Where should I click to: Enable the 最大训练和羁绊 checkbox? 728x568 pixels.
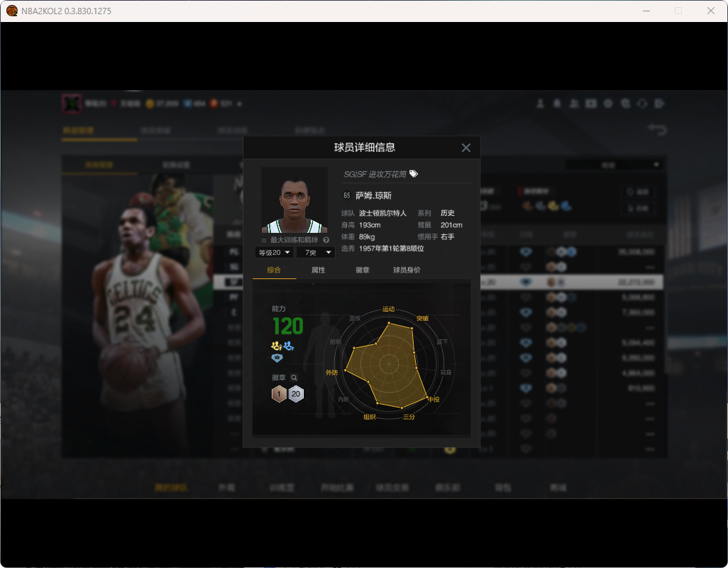tap(264, 240)
